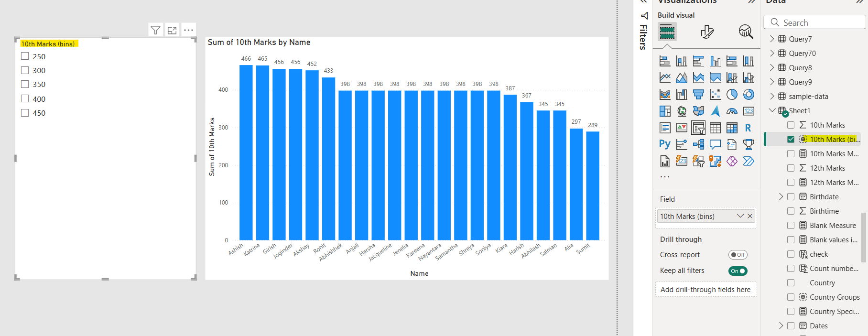Image resolution: width=868 pixels, height=336 pixels.
Task: Remove 10th Marks (bins) from Field well
Action: coord(750,216)
